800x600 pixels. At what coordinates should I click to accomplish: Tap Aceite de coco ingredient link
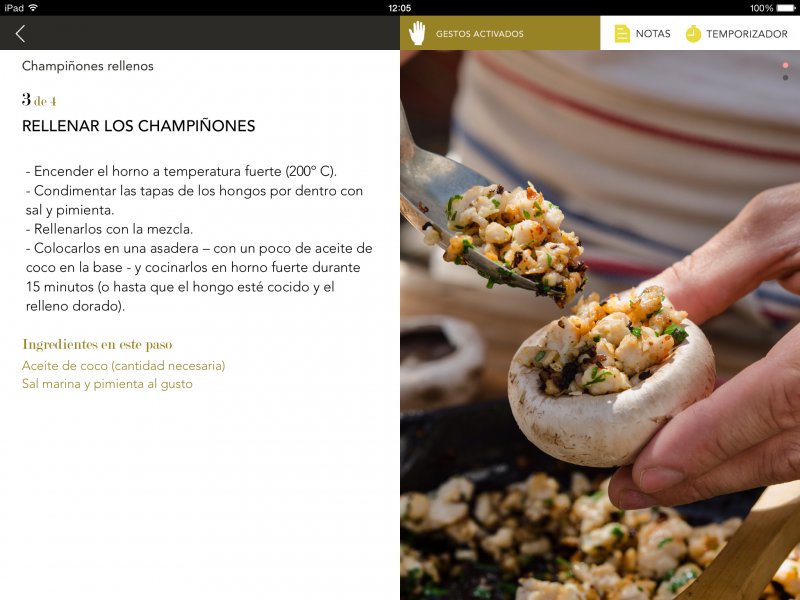123,365
